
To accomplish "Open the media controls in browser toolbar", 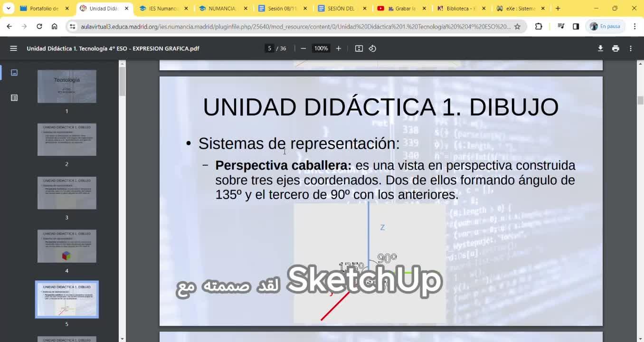I will coord(561,27).
